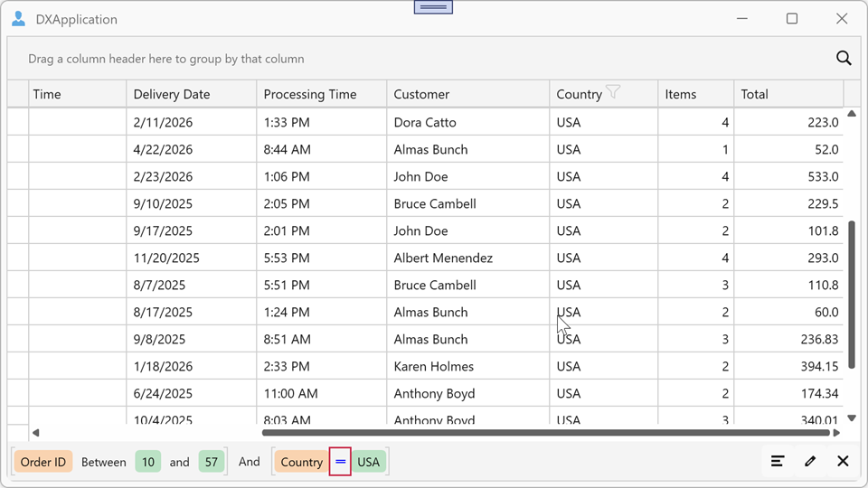Sort by Customer column header
868x488 pixels.
coord(468,94)
